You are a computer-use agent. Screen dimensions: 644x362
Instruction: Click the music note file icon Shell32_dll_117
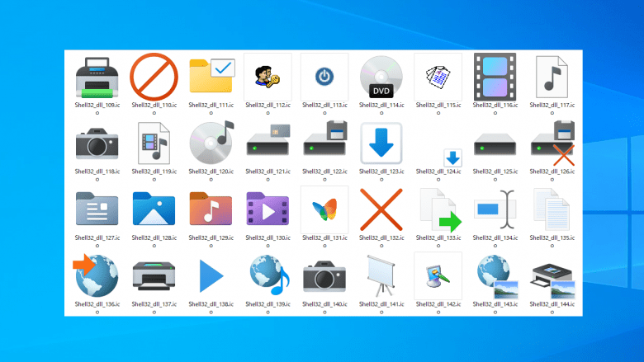pos(552,77)
